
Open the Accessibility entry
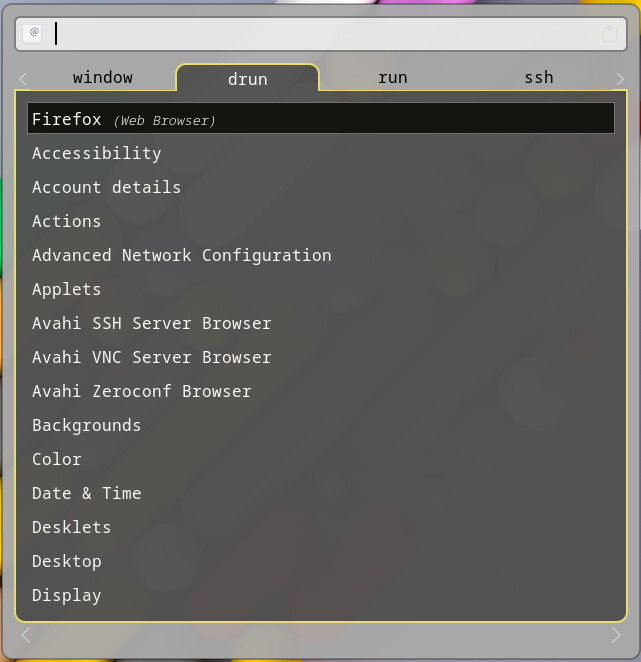(96, 153)
